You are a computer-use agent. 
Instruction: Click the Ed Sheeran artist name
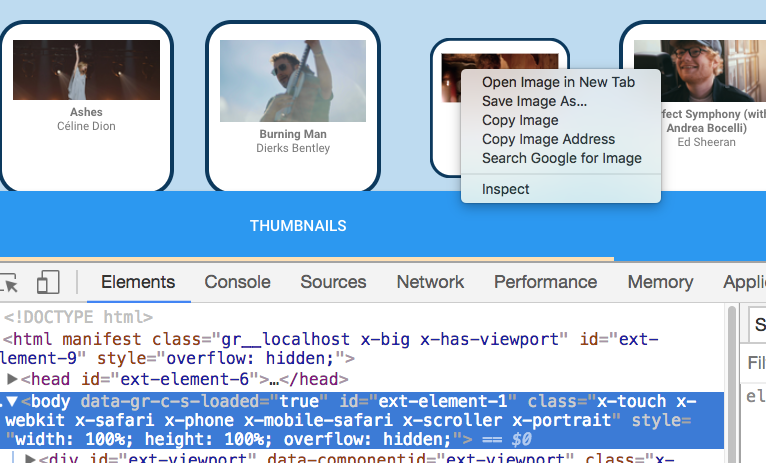(x=706, y=142)
